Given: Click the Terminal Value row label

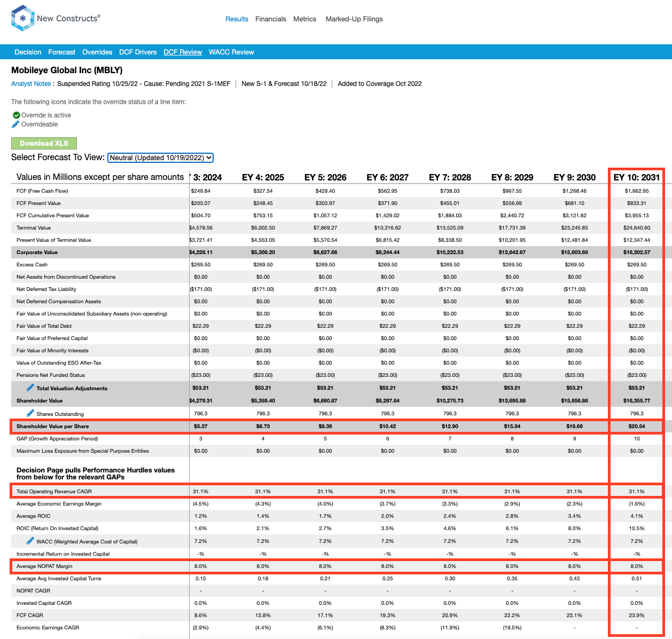Looking at the screenshot, I should [x=34, y=228].
